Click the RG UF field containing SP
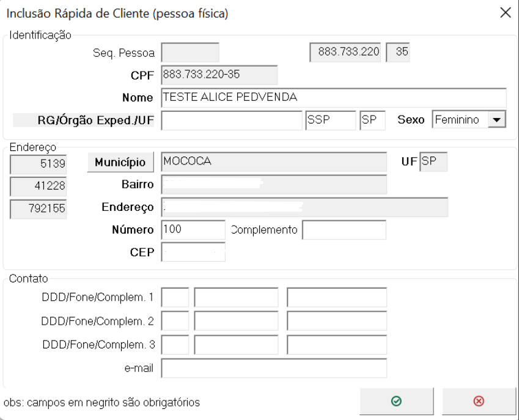The height and width of the screenshot is (420, 519). pos(372,120)
